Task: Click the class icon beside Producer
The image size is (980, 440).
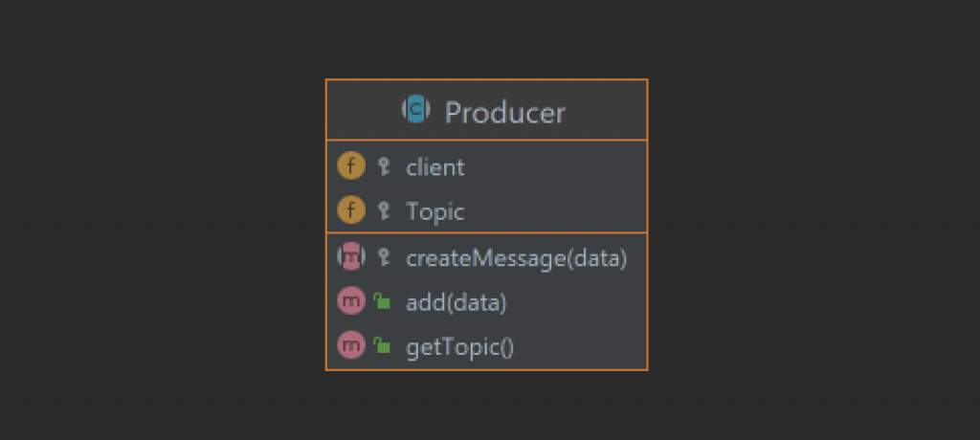Action: coord(415,110)
